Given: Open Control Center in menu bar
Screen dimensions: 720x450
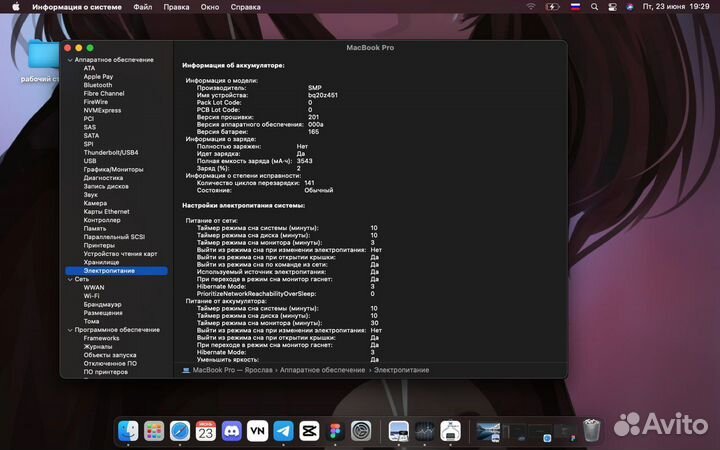Looking at the screenshot, I should point(612,7).
